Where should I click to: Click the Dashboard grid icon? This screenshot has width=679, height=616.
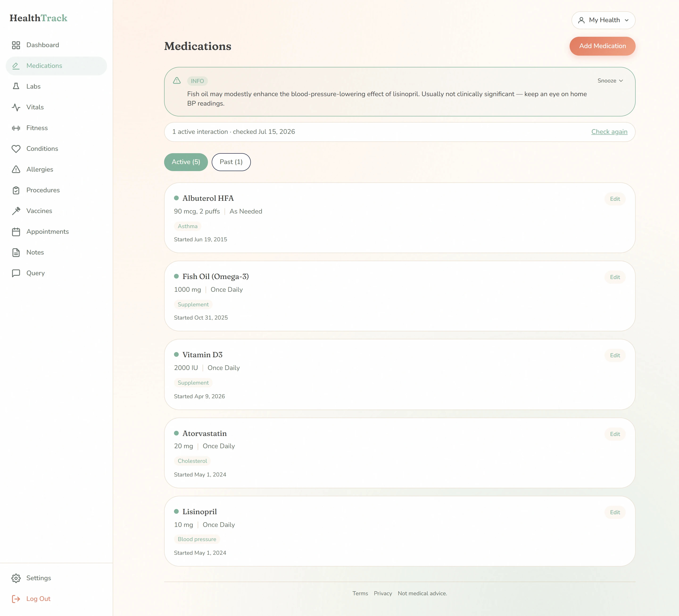pos(16,45)
